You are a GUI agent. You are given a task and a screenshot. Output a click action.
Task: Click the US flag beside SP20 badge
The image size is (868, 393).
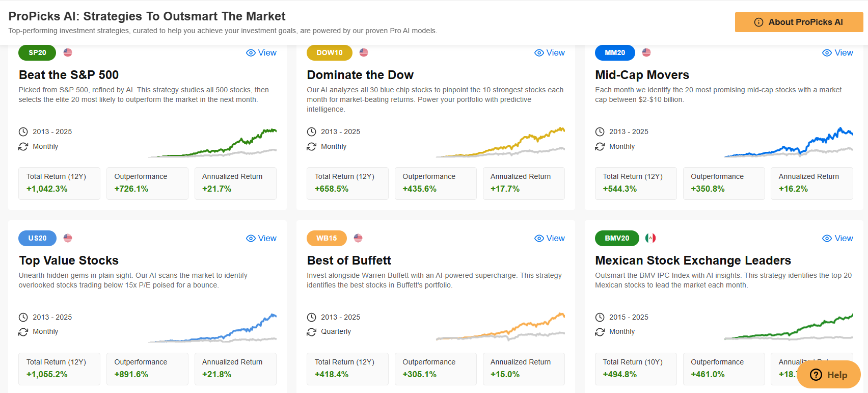(x=68, y=53)
